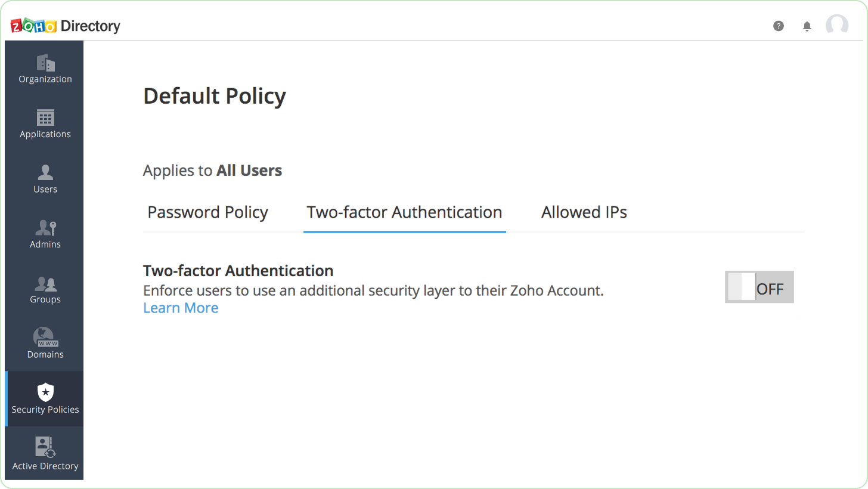Click the Zoho Directory logo

tap(66, 26)
